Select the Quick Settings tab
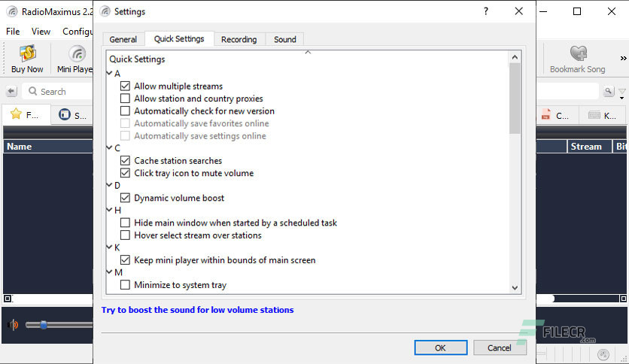The image size is (629, 364). point(179,38)
